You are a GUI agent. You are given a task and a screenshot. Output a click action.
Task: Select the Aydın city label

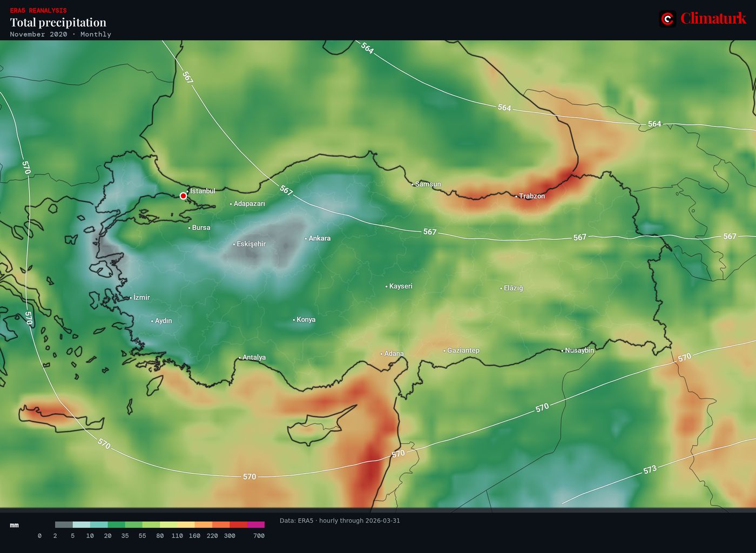[163, 321]
